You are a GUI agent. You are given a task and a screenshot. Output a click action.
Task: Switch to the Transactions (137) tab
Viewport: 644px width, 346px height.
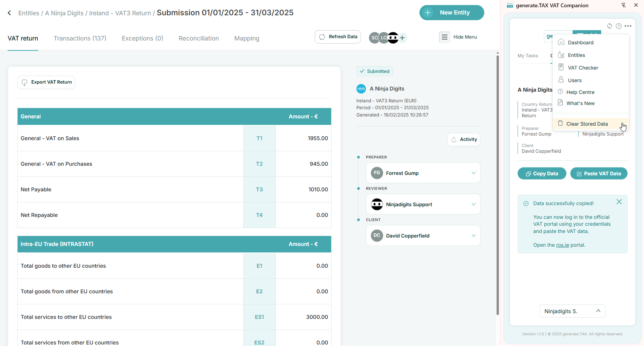coord(80,38)
